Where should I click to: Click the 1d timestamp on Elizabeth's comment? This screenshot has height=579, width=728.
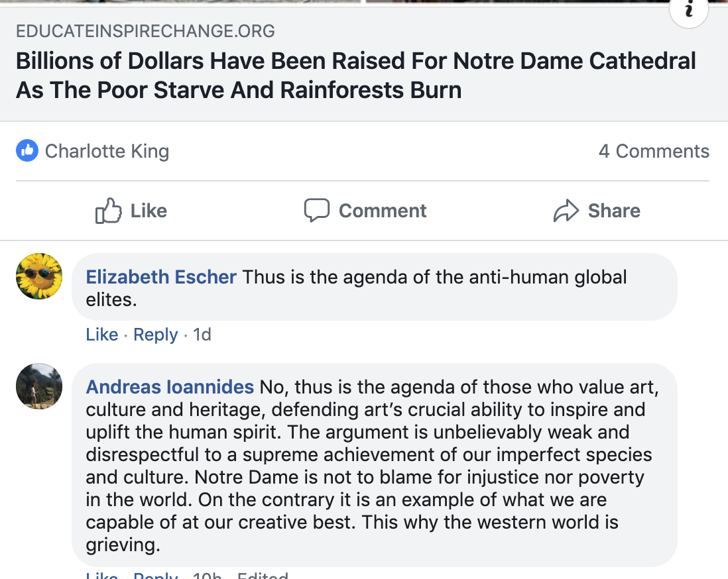click(x=202, y=335)
